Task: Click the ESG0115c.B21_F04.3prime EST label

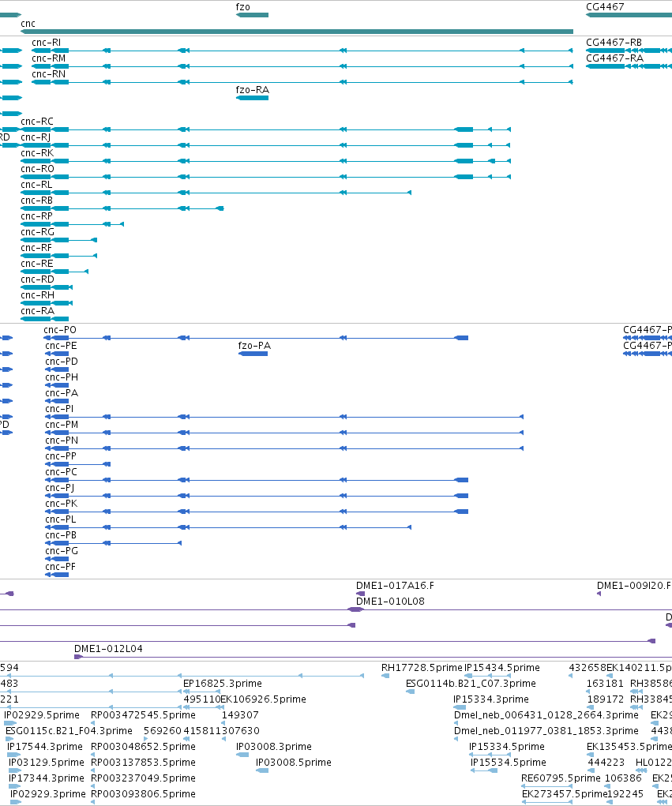Action: click(69, 731)
